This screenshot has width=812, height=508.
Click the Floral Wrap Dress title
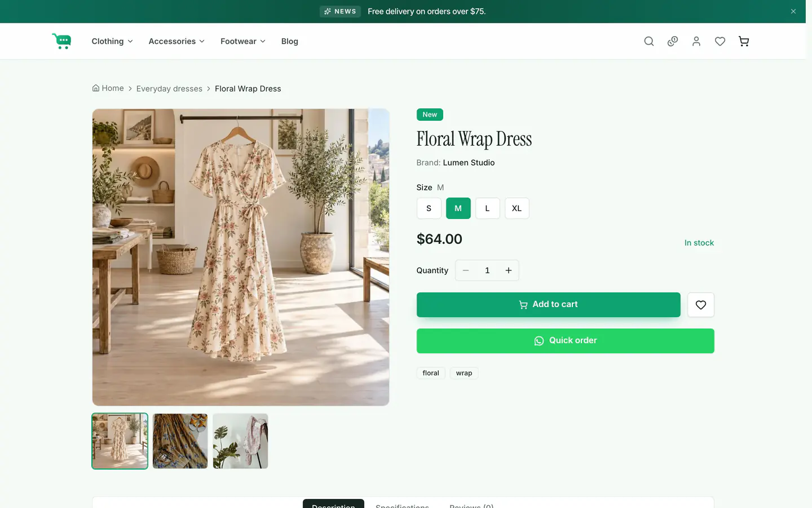[x=474, y=139]
